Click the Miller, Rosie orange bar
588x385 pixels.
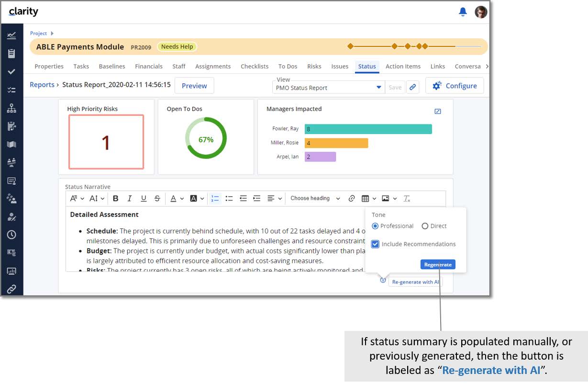point(336,143)
